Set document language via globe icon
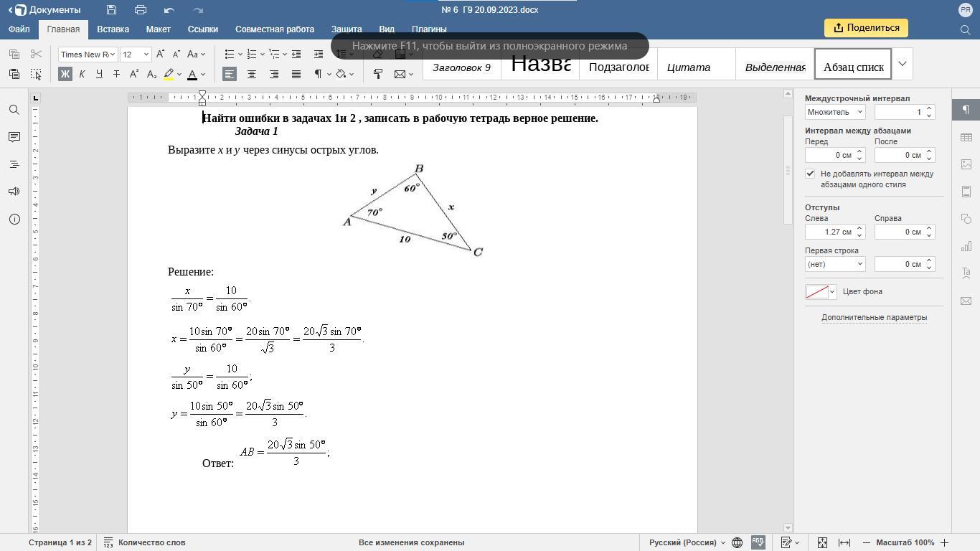This screenshot has width=980, height=551. (x=737, y=542)
